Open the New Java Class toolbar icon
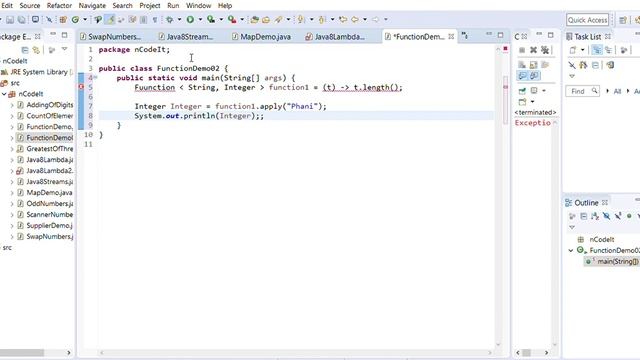The height and width of the screenshot is (360, 640). [x=75, y=20]
